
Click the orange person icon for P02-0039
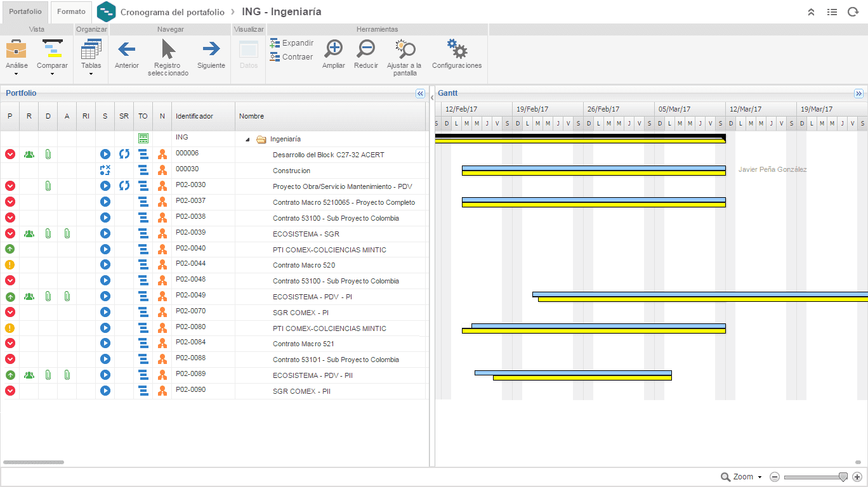point(162,233)
